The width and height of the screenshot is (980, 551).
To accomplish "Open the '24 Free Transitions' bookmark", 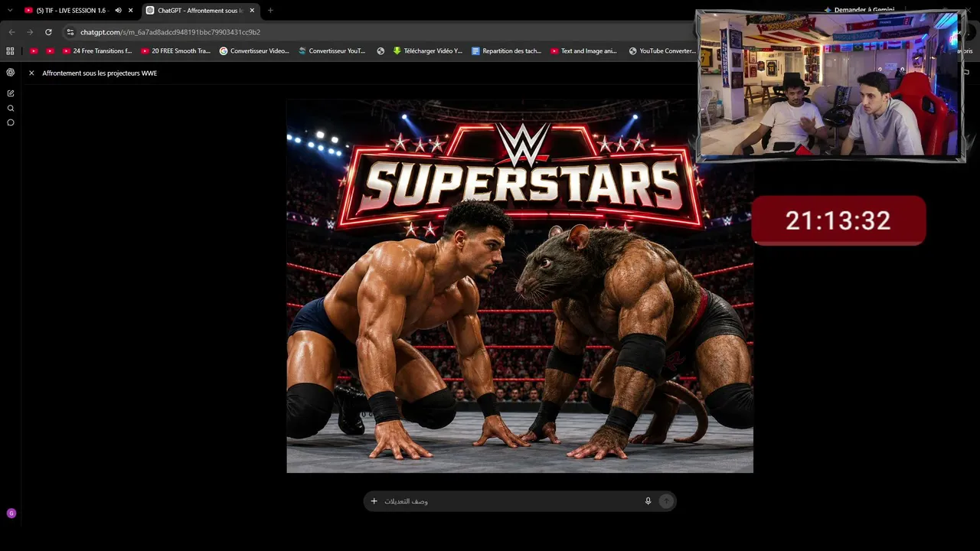I will (97, 51).
